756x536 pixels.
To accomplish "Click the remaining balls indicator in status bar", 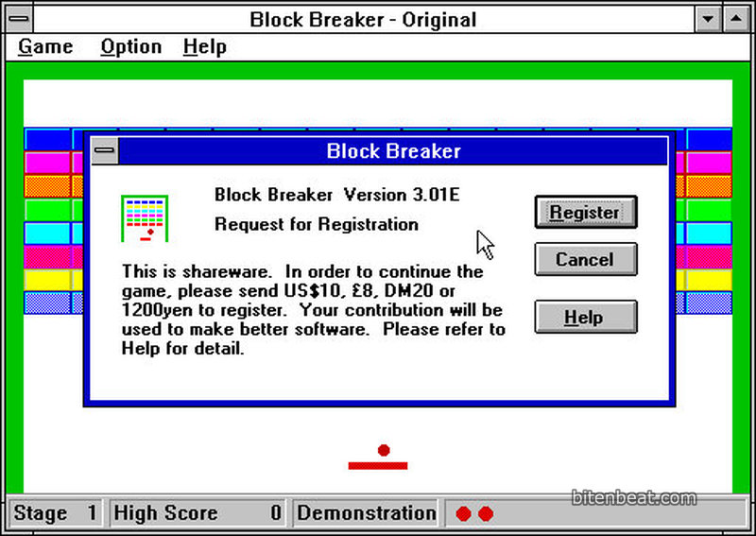I will (474, 513).
